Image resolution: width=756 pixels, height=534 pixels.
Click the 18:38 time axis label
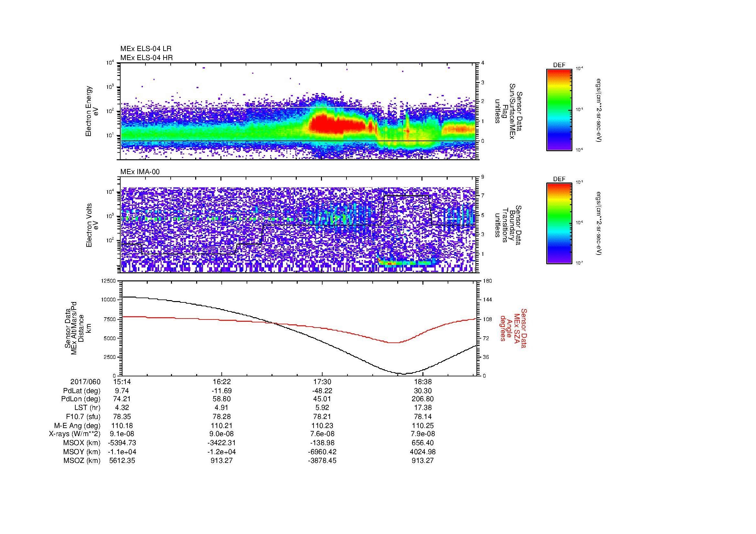click(423, 382)
